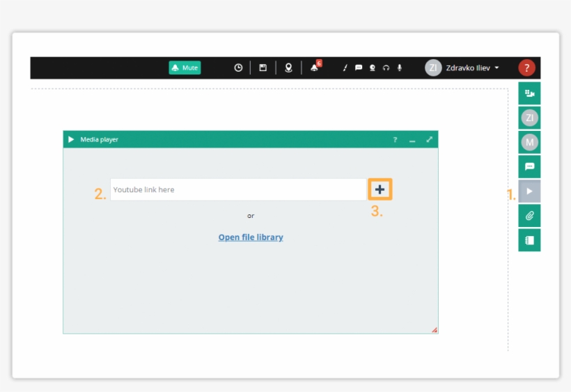The height and width of the screenshot is (392, 571).
Task: Click the save floppy disk icon
Action: 263,68
